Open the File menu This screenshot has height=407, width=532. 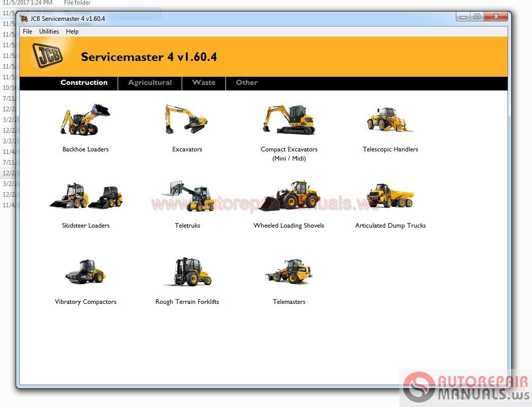27,32
